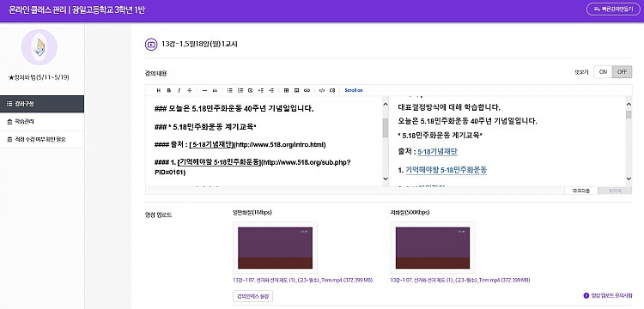The width and height of the screenshot is (644, 309).
Task: Switch the preview toggle to OFF
Action: 622,72
